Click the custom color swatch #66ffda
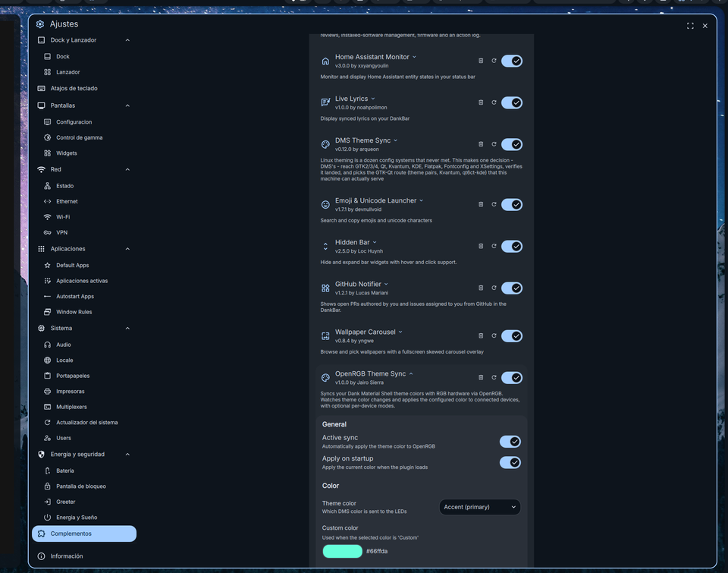The width and height of the screenshot is (728, 573). pos(343,551)
